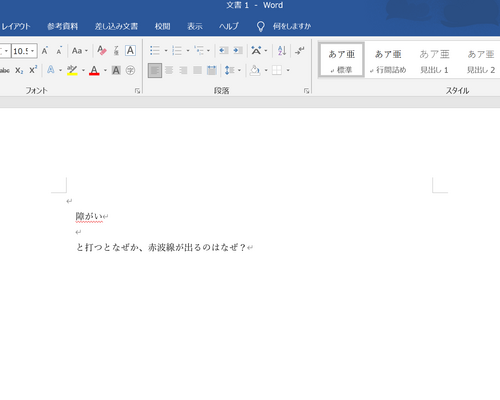Screen dimensions: 500x400
Task: Click the increase indent icon
Action: pos(238,51)
